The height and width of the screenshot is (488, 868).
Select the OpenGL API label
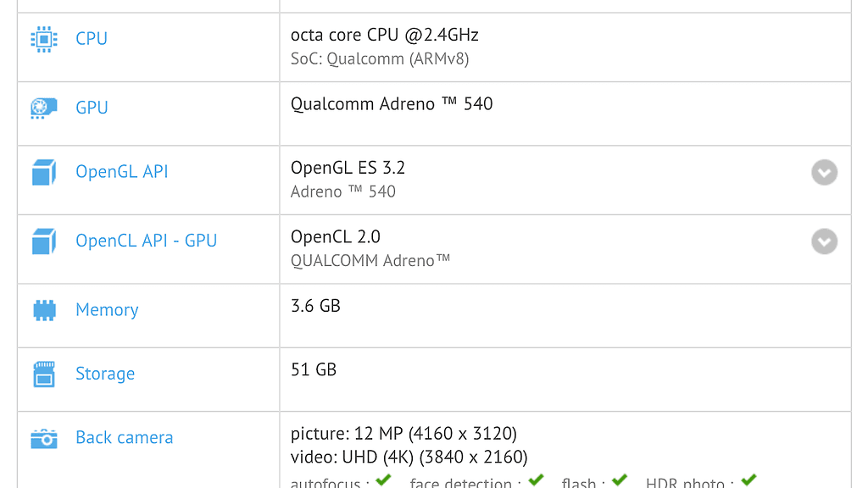point(122,172)
